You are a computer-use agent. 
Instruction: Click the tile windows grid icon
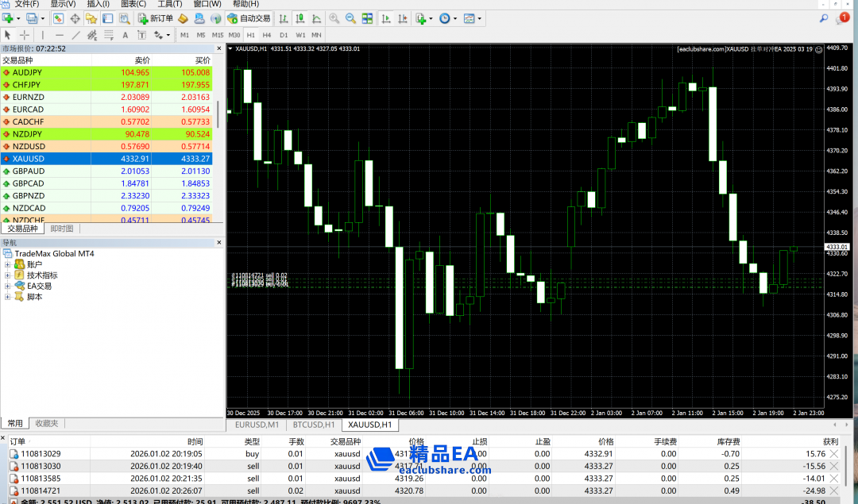tap(367, 18)
